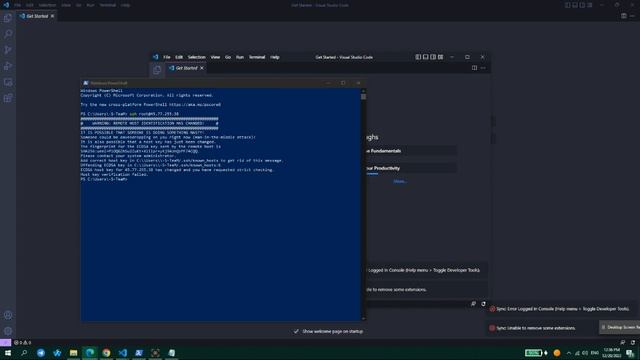Open the Action Center notification icon
Viewport: 640px width, 360px height.
coord(630,353)
